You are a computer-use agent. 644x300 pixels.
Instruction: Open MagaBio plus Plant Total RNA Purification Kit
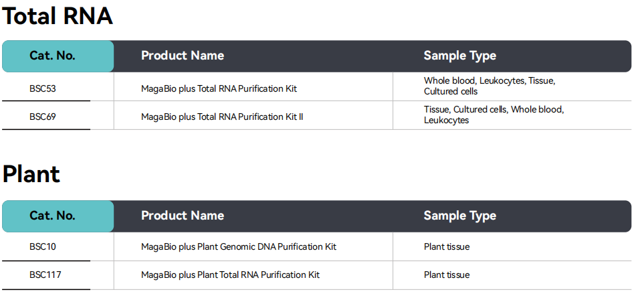[230, 275]
